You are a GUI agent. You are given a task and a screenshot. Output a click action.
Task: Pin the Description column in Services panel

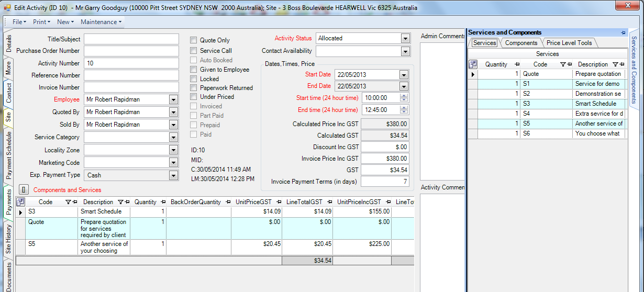[621, 64]
